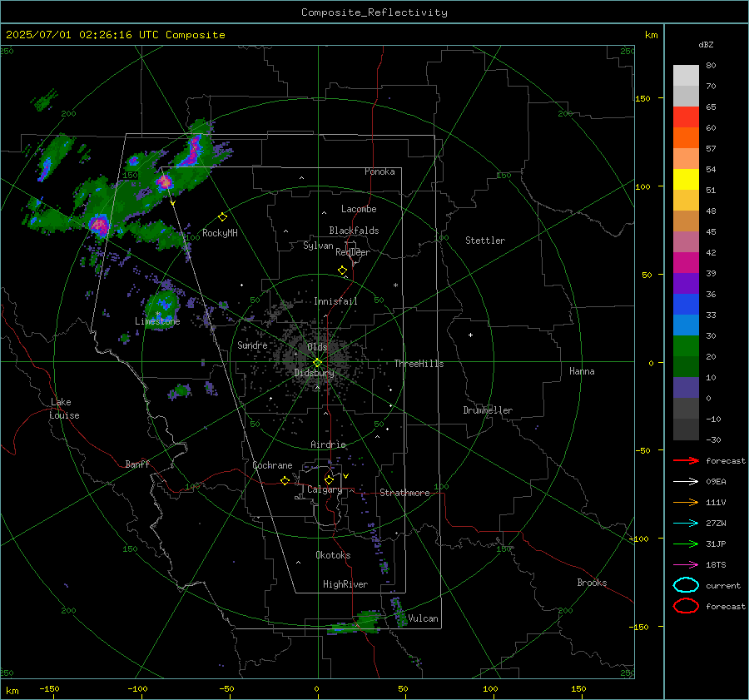Click the intense storm cell west of RockyMH
749x700 pixels.
[x=99, y=224]
